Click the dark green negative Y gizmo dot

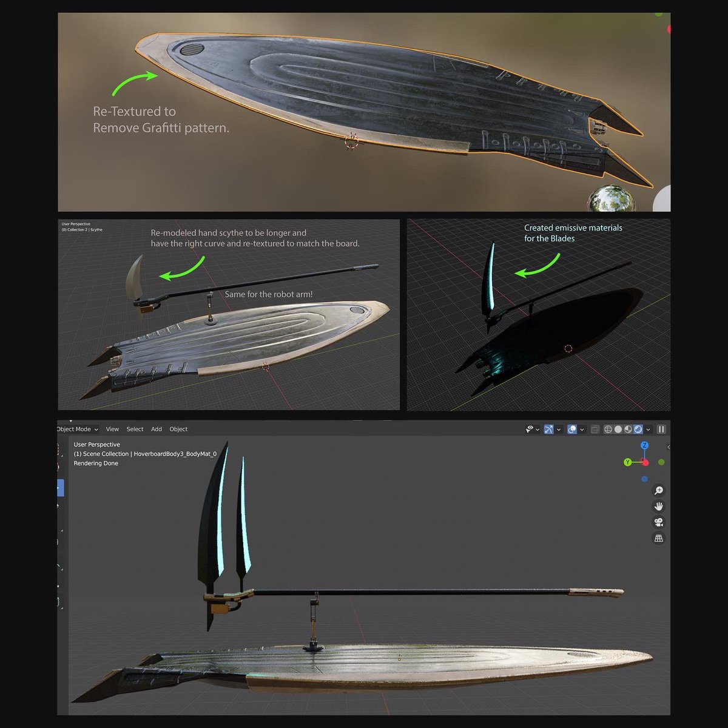point(661,462)
